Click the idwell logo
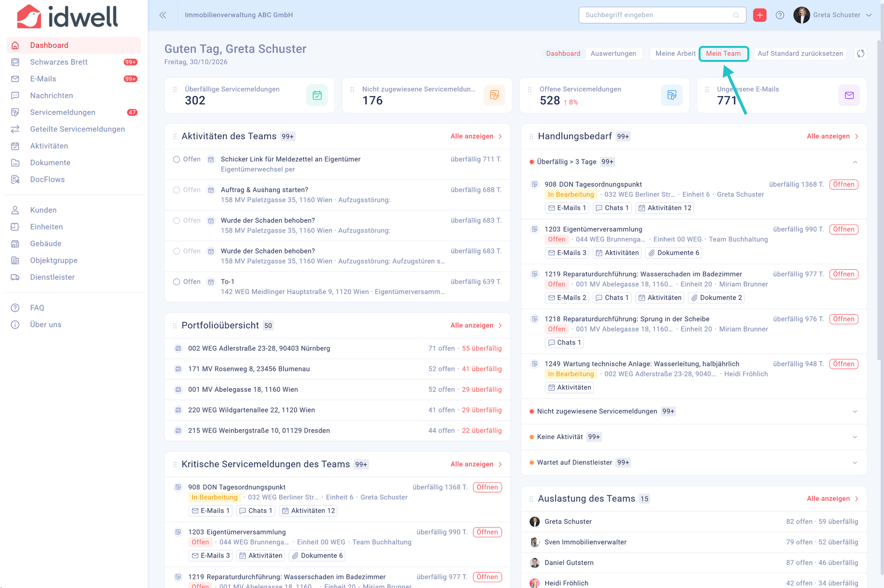This screenshot has height=588, width=884. tap(67, 17)
